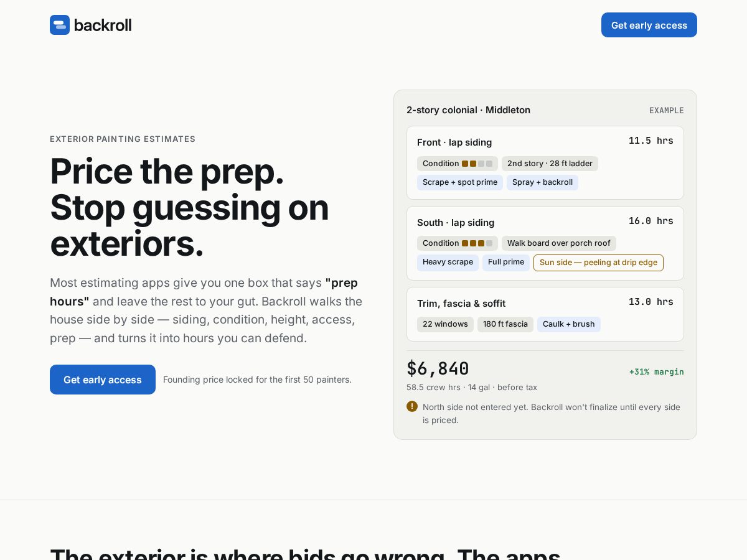The width and height of the screenshot is (747, 560).
Task: Click the backroll logo icon
Action: point(60,25)
